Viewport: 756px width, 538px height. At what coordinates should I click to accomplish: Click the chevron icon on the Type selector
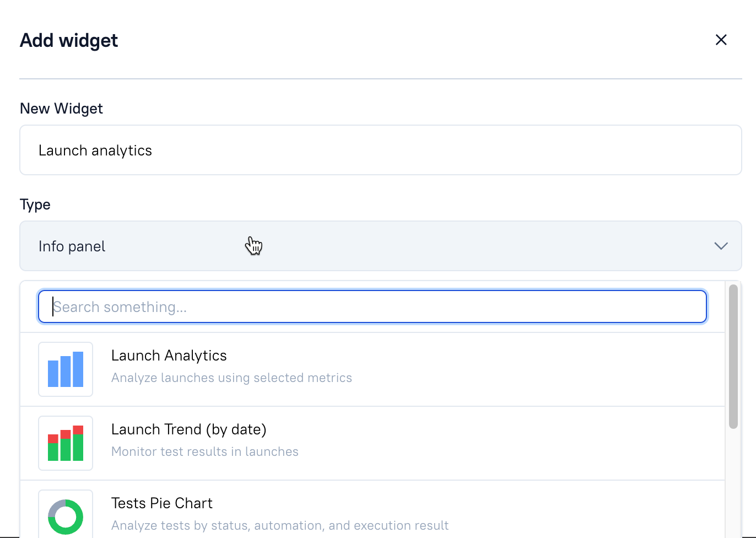click(x=721, y=246)
